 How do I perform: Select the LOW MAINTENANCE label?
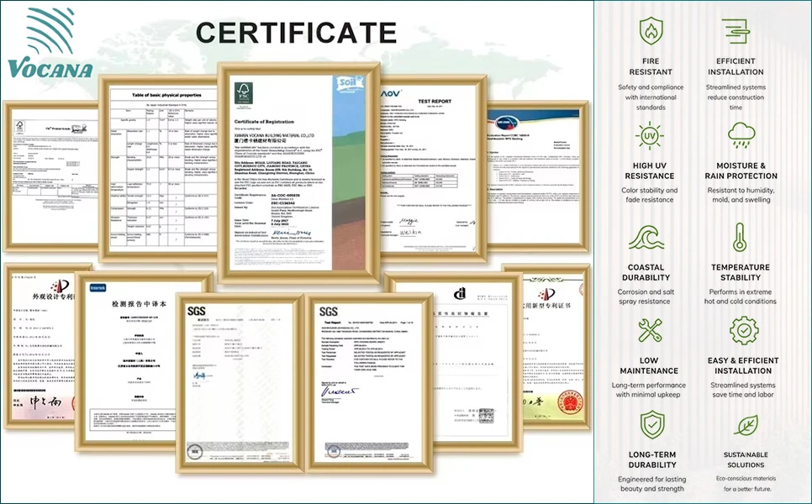coord(650,365)
